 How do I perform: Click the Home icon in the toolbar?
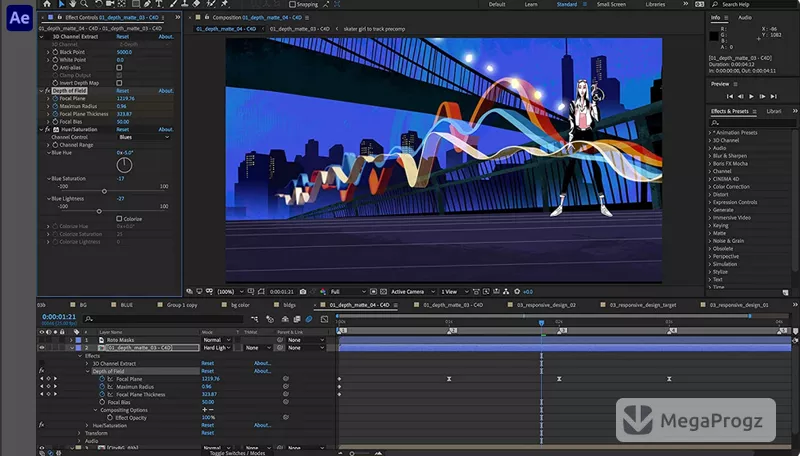coord(47,4)
